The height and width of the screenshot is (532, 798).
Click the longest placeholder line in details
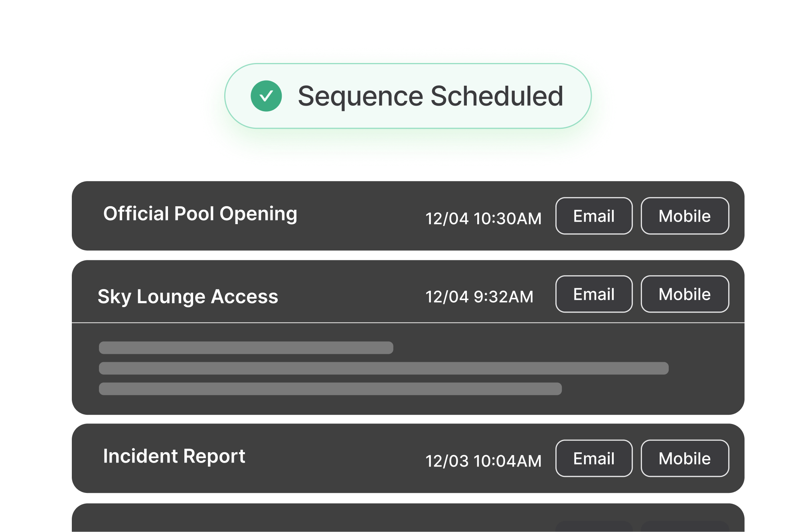point(383,368)
